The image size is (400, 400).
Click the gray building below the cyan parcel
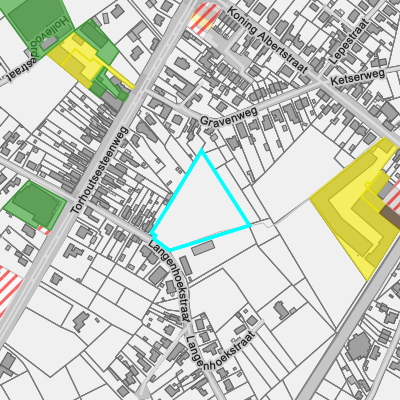[203, 248]
